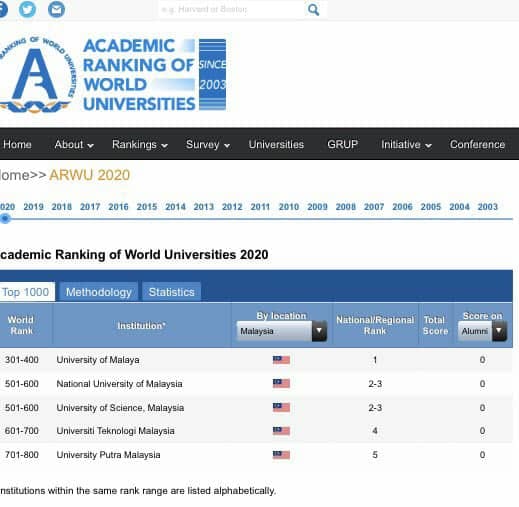Open National University of Malaysia link
The width and height of the screenshot is (519, 507).
point(119,384)
